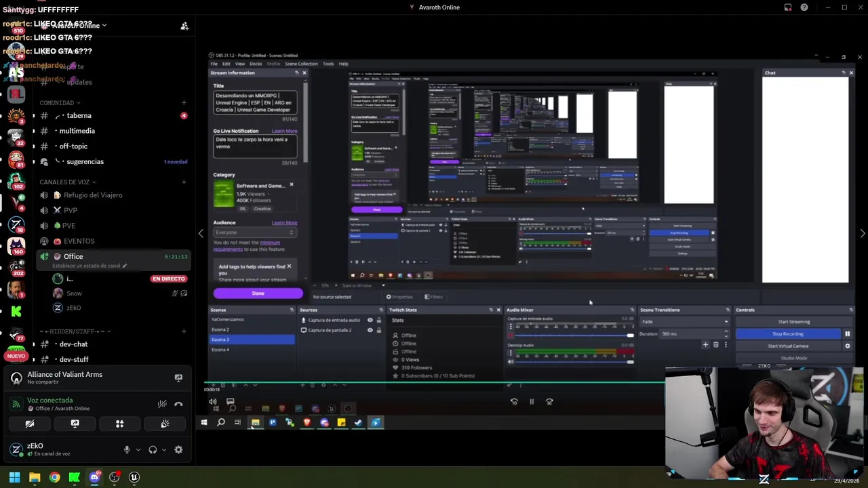This screenshot has width=868, height=488.
Task: Disconnect from the voice channel
Action: (178, 404)
